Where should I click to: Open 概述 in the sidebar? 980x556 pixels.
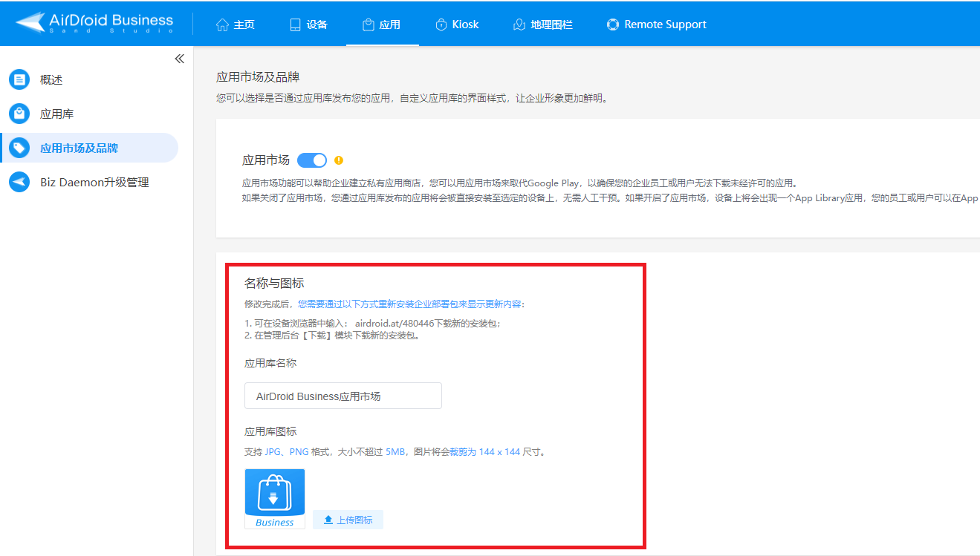[89, 79]
